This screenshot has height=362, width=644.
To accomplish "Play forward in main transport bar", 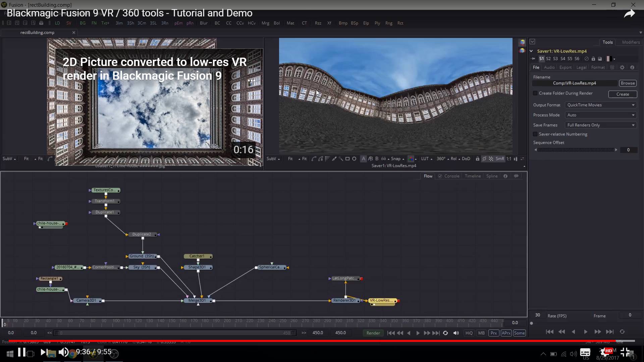I will 418,333.
